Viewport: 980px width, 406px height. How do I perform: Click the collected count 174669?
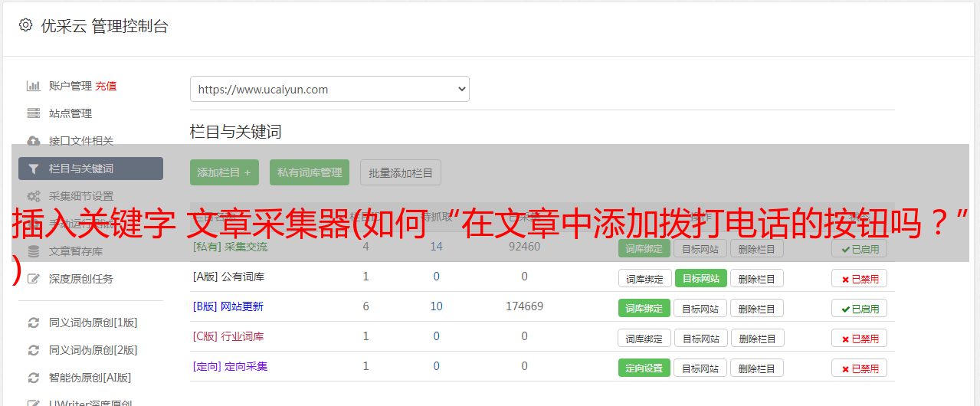click(x=524, y=306)
